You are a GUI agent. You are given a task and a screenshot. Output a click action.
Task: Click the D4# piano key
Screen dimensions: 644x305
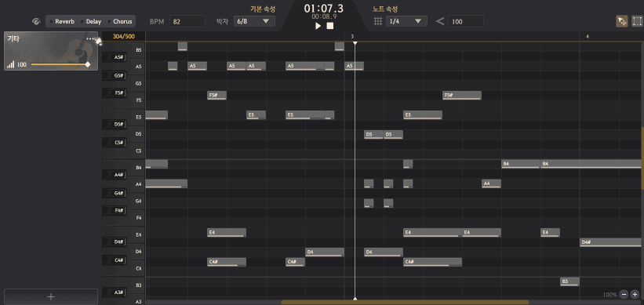click(115, 241)
